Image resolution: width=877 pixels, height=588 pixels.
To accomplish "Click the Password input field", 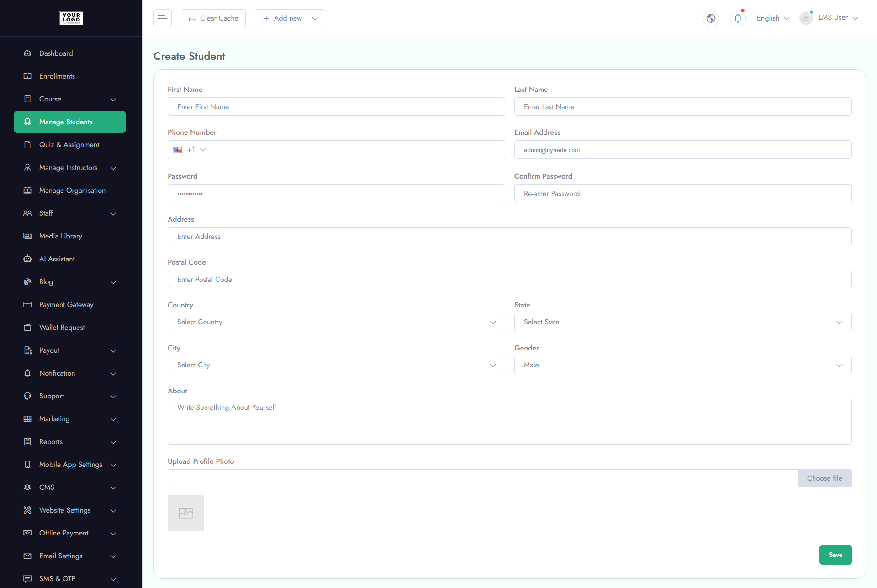I will coord(336,193).
